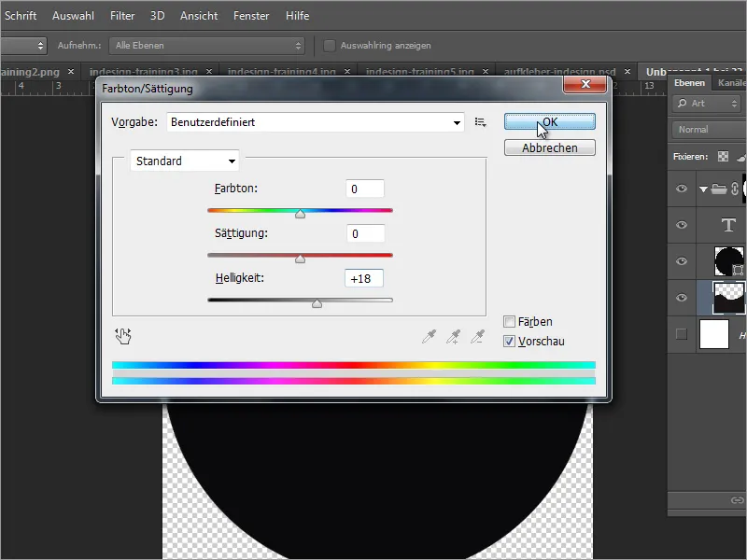Close the indesign-training4 tab with its X
747x560 pixels.
coord(347,72)
